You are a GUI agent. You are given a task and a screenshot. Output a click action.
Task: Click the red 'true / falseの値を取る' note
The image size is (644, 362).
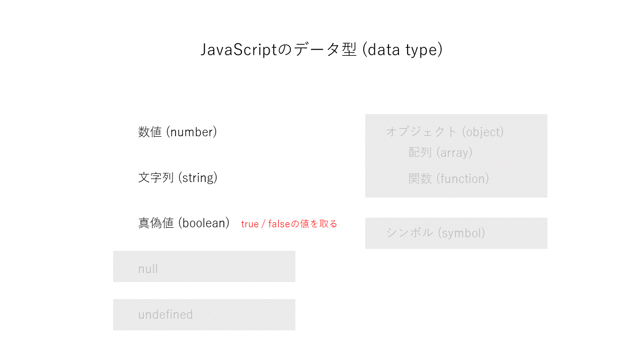289,224
